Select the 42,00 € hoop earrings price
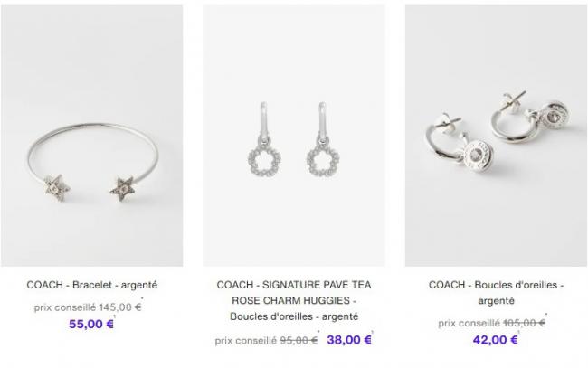The width and height of the screenshot is (588, 368). click(x=496, y=340)
